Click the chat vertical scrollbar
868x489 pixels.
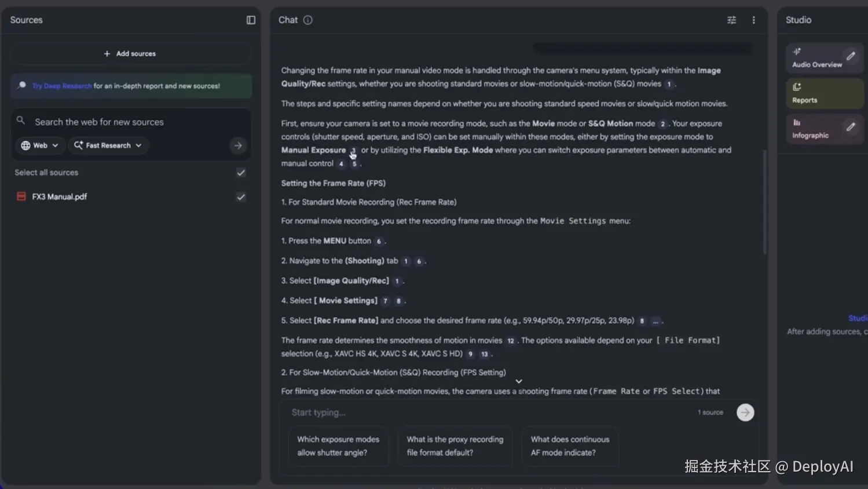click(764, 203)
